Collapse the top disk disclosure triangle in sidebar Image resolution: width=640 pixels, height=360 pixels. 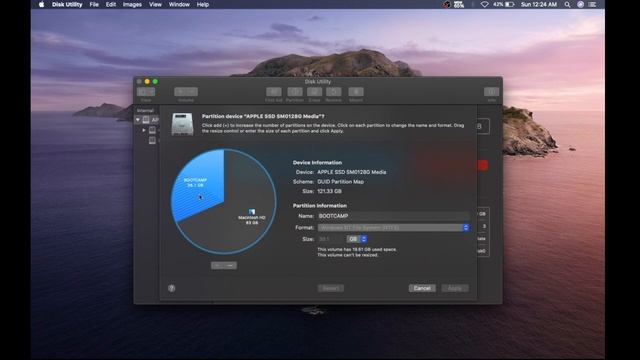(138, 120)
